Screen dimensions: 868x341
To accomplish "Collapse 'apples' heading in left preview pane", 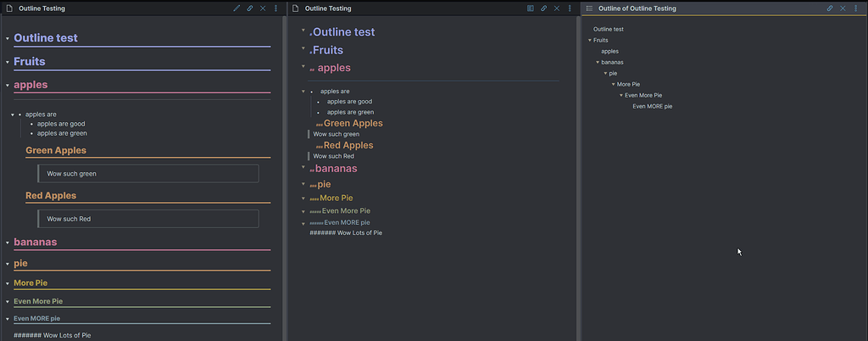I will click(x=7, y=85).
